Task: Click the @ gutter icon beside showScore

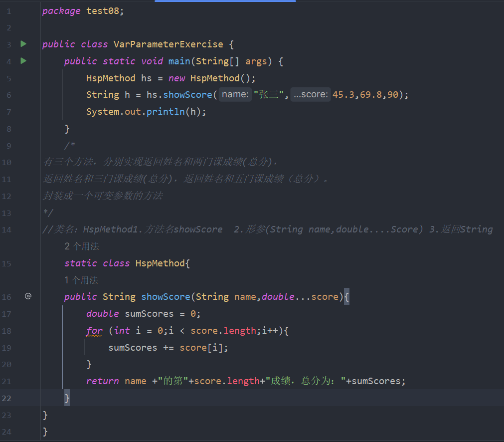Action: 28,296
